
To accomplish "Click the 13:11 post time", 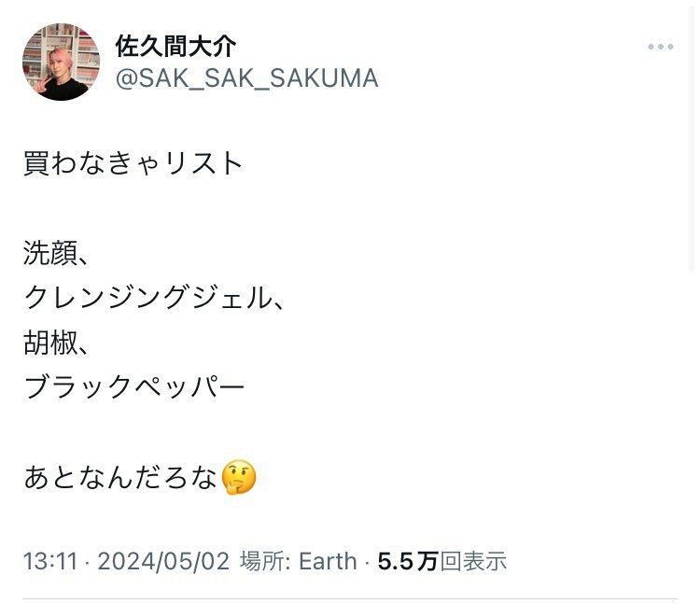I will pyautogui.click(x=49, y=561).
